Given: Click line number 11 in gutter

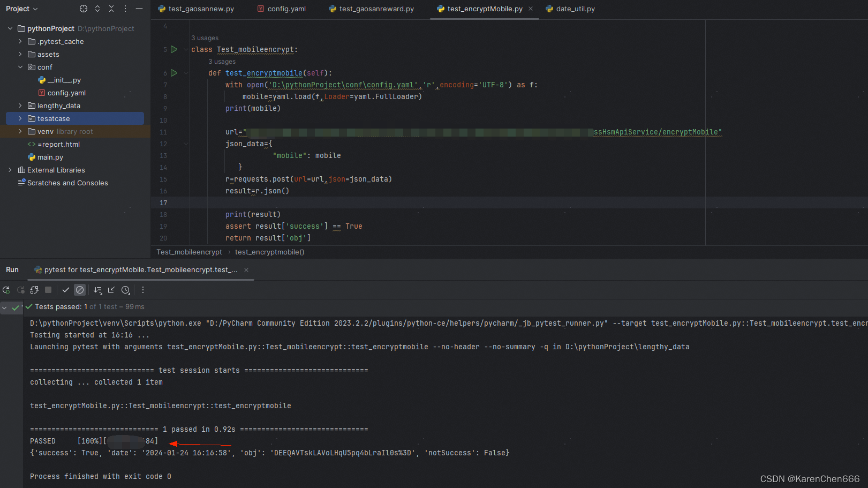Looking at the screenshot, I should tap(163, 132).
